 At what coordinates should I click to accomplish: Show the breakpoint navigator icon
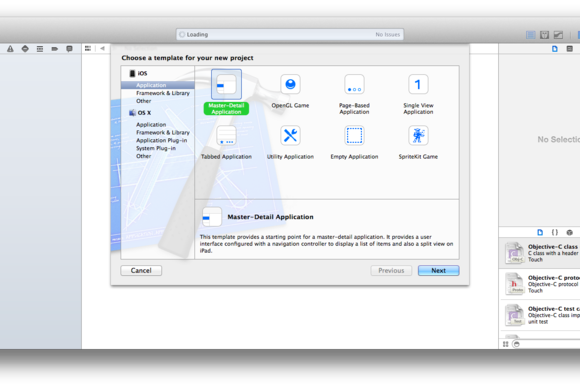(x=55, y=49)
